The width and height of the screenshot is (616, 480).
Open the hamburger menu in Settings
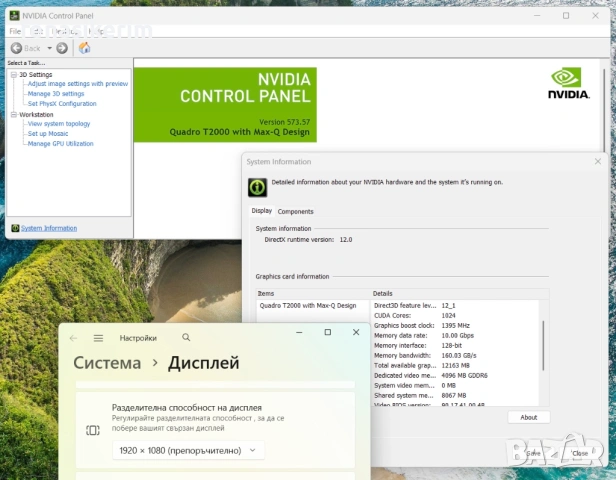click(98, 338)
